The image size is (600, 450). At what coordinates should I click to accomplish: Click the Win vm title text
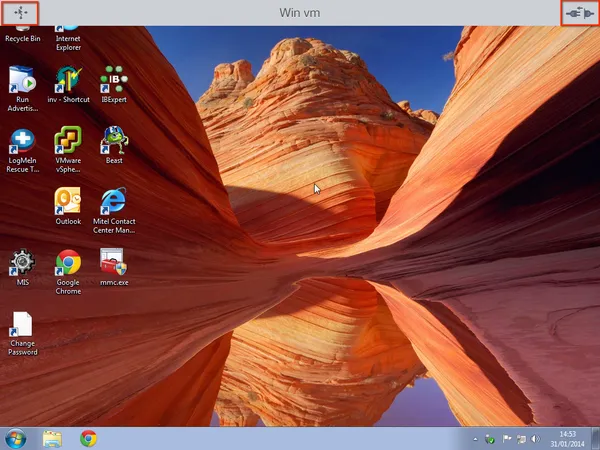[300, 13]
